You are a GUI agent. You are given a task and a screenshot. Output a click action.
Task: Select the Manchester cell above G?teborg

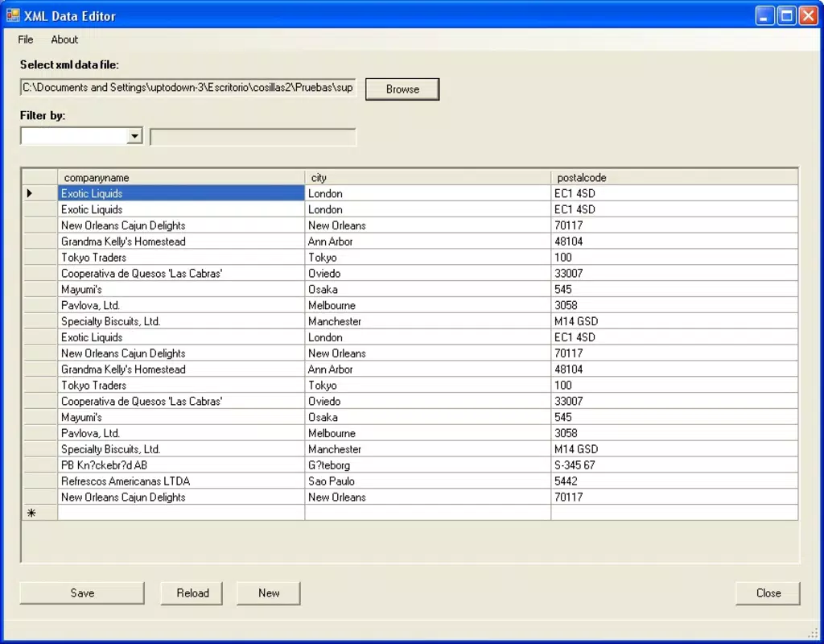pos(428,449)
